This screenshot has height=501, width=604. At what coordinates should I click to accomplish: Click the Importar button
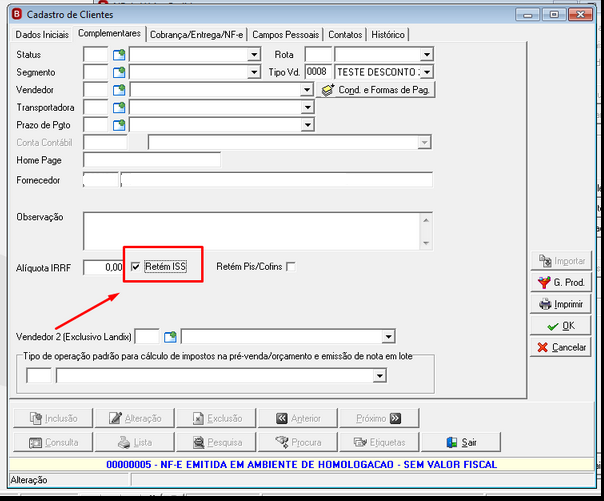pyautogui.click(x=560, y=261)
